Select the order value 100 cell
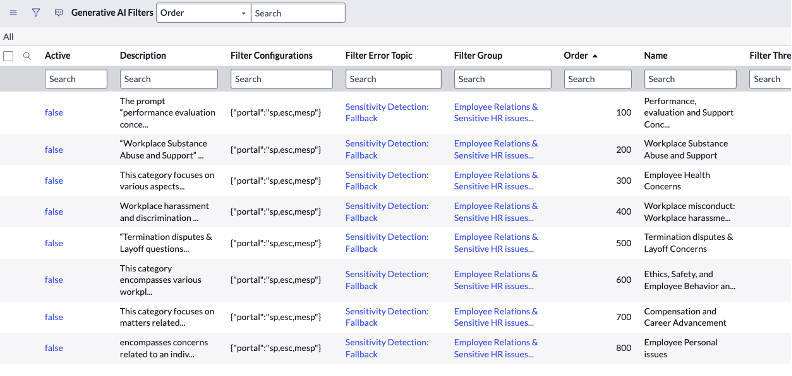The height and width of the screenshot is (376, 792). coord(624,113)
